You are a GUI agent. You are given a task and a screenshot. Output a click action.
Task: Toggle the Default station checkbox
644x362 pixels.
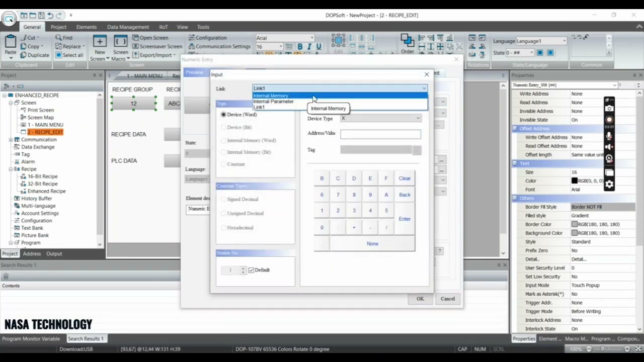[251, 270]
